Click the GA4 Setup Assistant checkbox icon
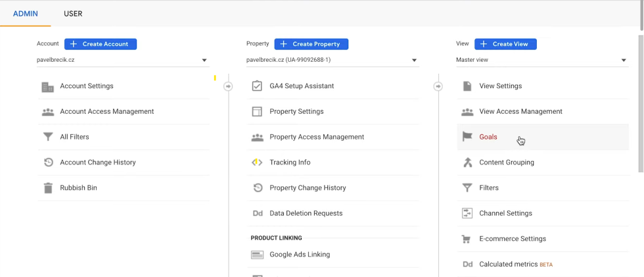 point(257,86)
